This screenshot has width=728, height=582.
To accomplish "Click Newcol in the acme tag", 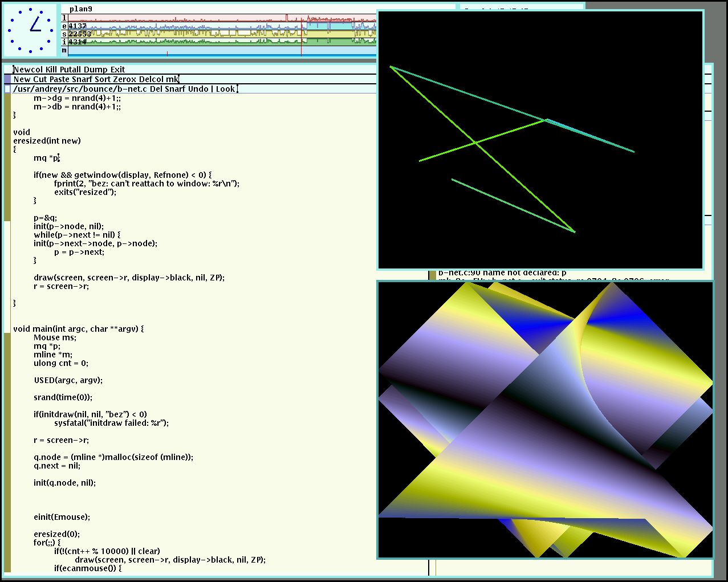I will (28, 70).
